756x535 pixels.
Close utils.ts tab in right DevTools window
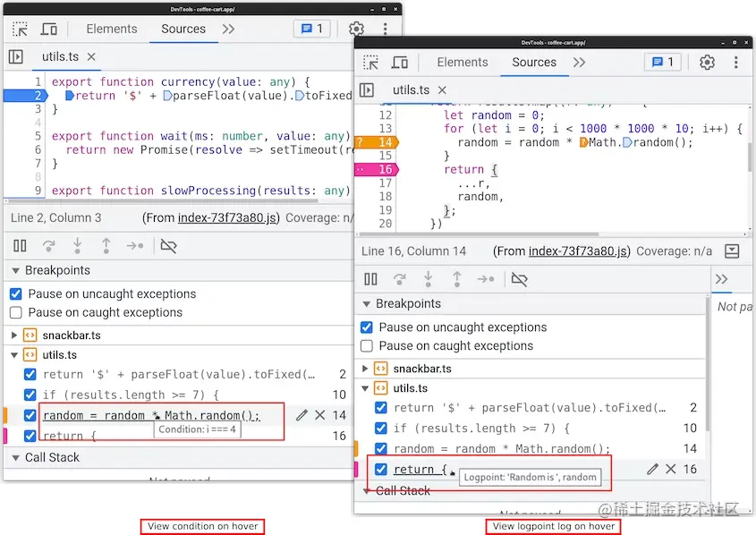tap(442, 90)
